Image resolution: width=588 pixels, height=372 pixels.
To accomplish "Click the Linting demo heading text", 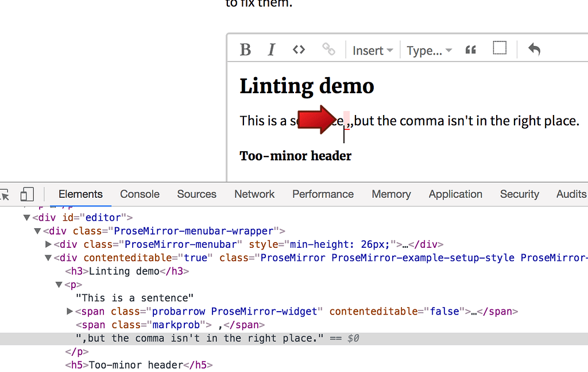I will tap(307, 86).
